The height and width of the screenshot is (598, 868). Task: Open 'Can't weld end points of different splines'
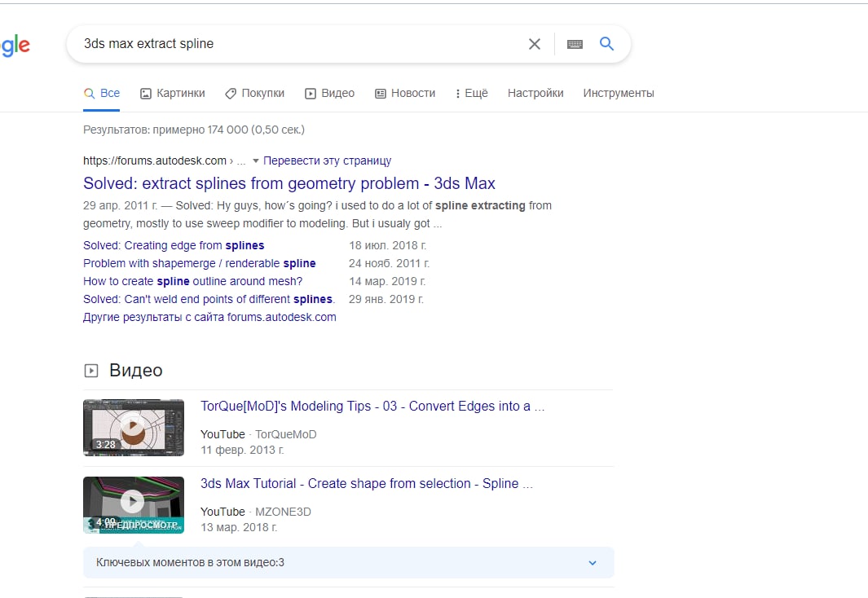point(209,299)
